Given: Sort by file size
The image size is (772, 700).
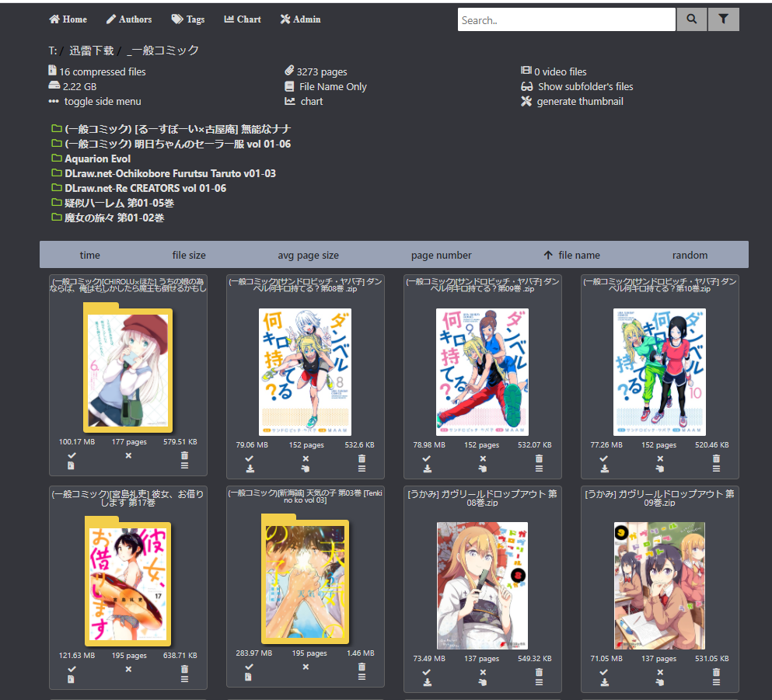Looking at the screenshot, I should (x=189, y=255).
